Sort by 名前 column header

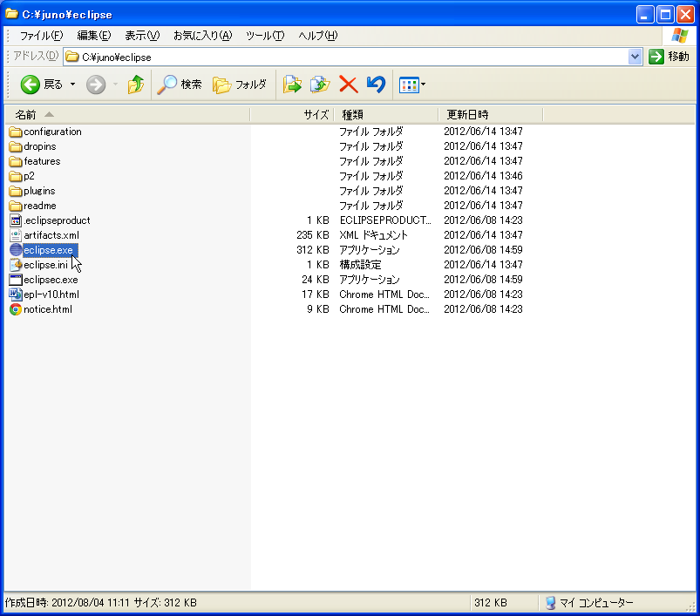tap(127, 115)
